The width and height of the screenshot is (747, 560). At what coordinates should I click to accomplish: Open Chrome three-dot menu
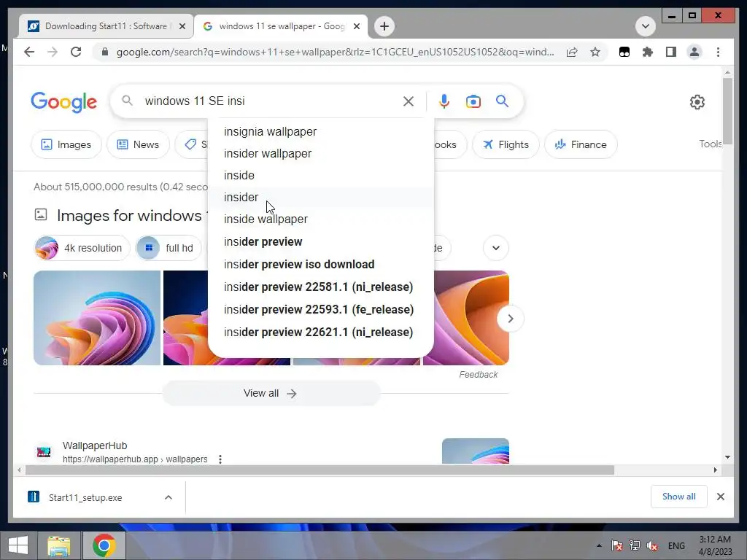coord(718,52)
